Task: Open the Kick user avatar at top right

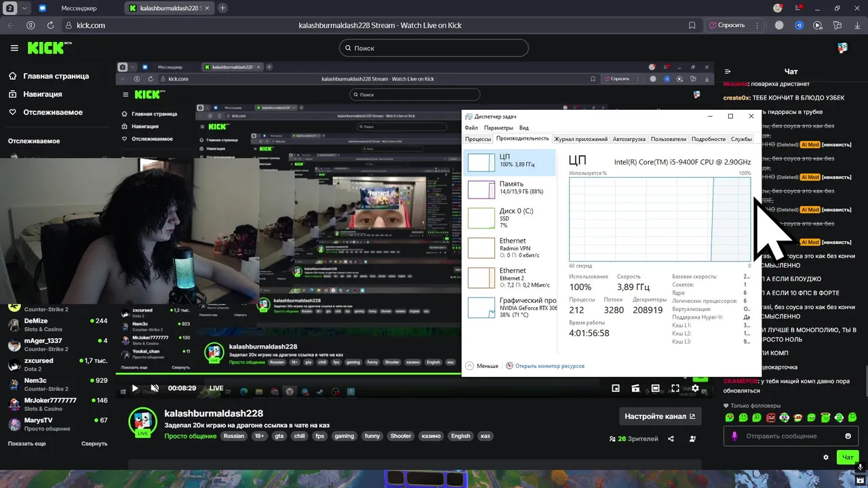Action: pos(842,48)
